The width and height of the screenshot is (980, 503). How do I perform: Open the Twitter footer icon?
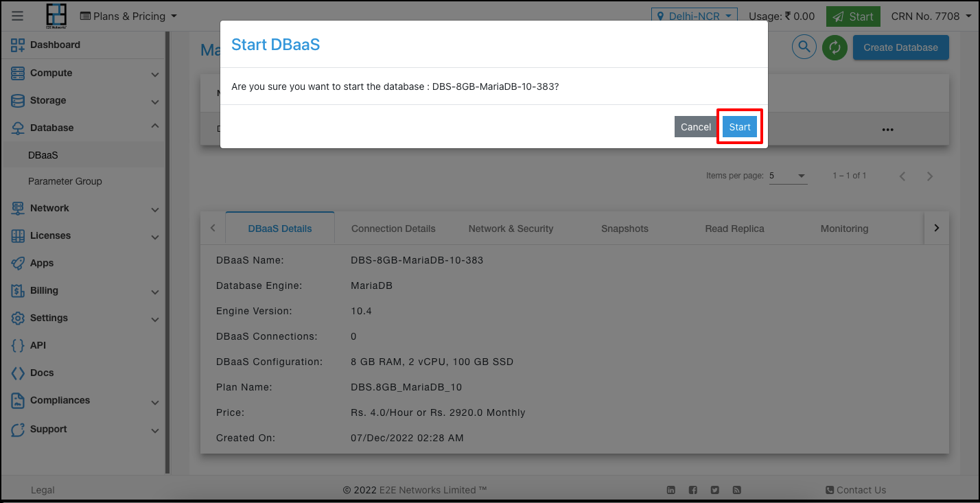(x=715, y=490)
